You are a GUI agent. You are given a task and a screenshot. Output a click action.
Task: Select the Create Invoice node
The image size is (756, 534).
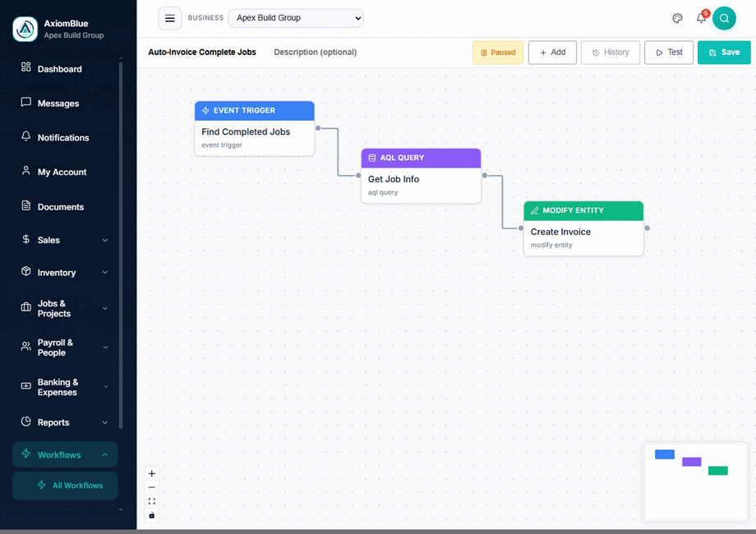pyautogui.click(x=583, y=228)
